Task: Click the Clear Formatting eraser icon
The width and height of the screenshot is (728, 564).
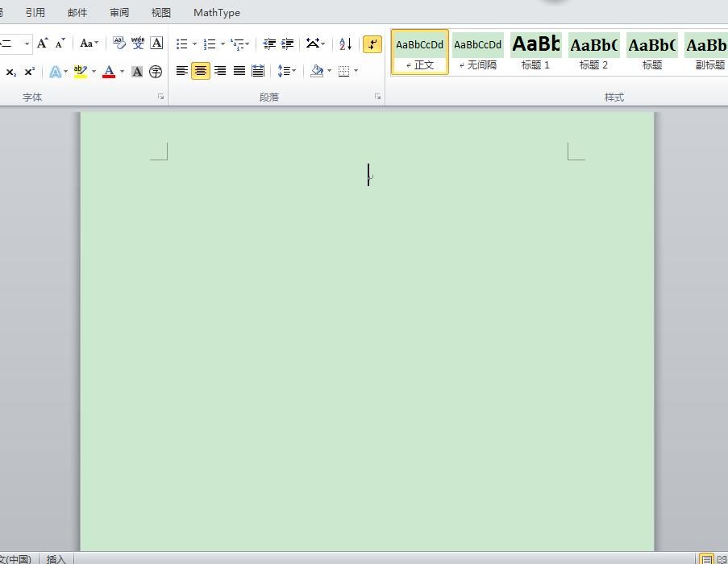Action: coord(119,44)
